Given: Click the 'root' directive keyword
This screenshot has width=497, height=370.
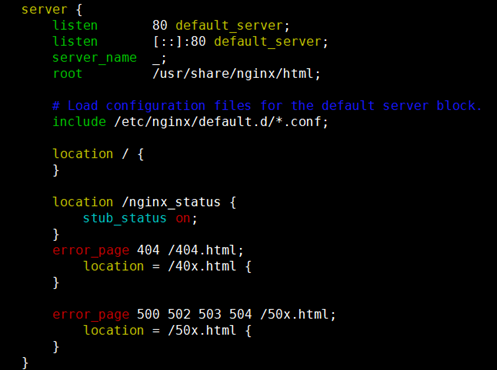Looking at the screenshot, I should 67,74.
